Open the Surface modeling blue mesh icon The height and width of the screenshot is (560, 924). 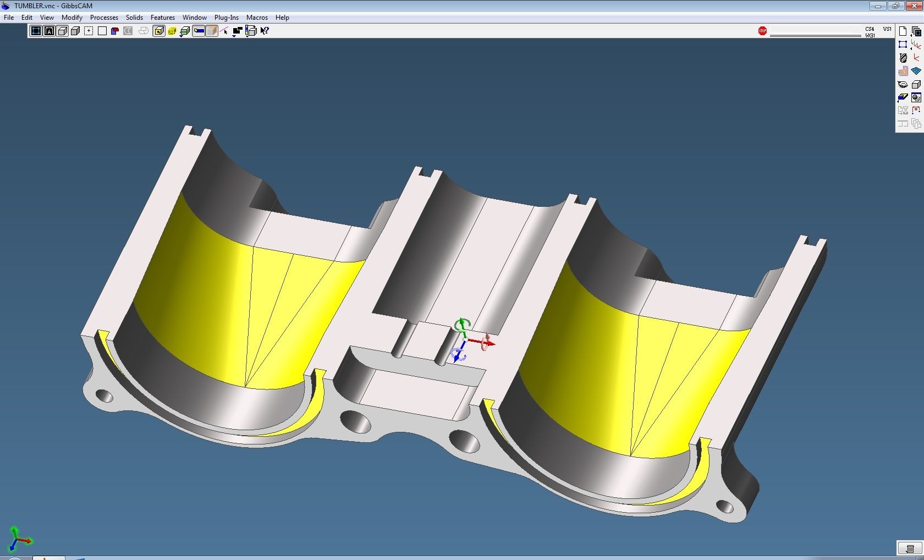click(916, 71)
